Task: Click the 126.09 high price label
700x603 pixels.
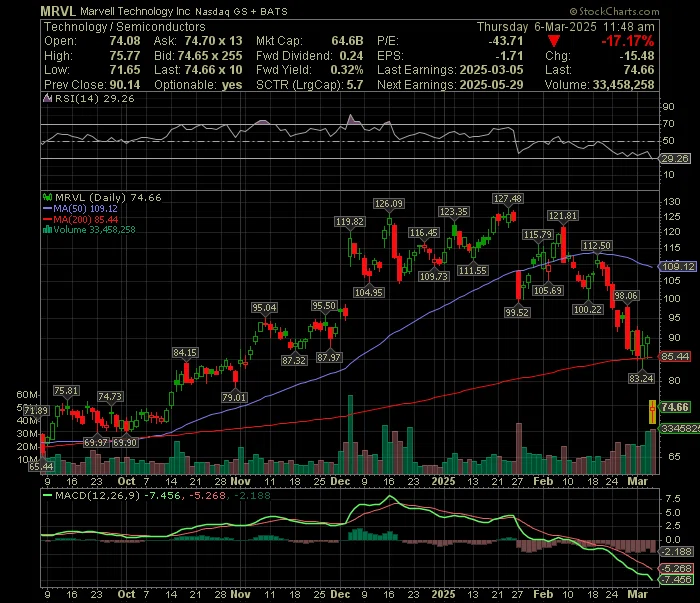Action: (388, 204)
